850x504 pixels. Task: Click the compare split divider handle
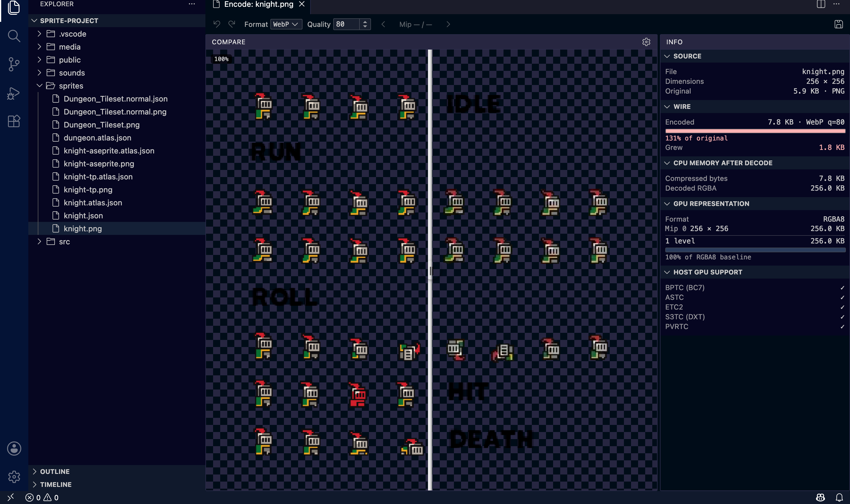point(430,271)
